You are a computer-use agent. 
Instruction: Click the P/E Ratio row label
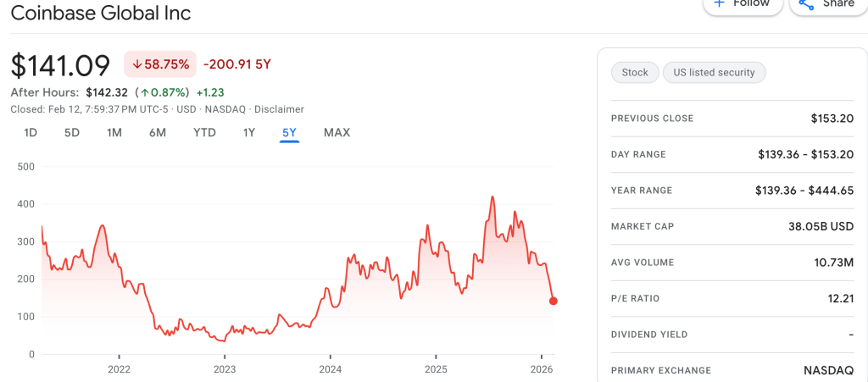tap(635, 298)
